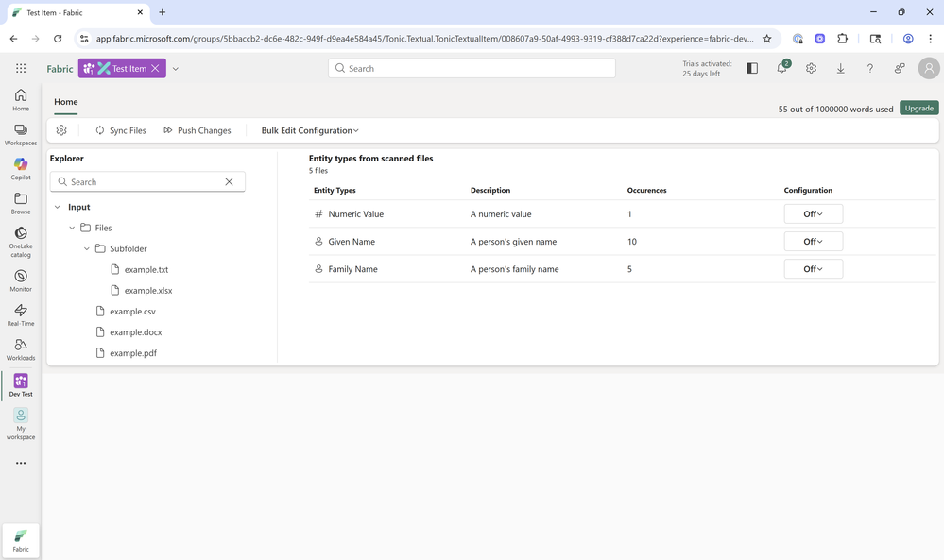The height and width of the screenshot is (560, 944).
Task: Open the notifications bell
Action: [x=781, y=69]
